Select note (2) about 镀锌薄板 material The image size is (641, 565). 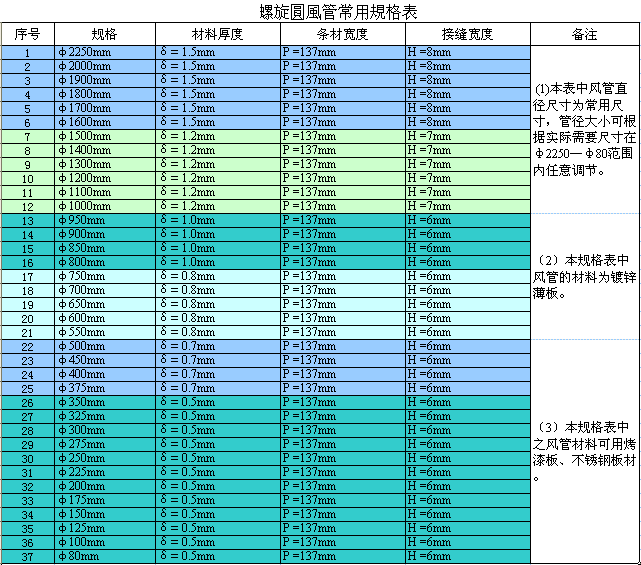pyautogui.click(x=585, y=275)
